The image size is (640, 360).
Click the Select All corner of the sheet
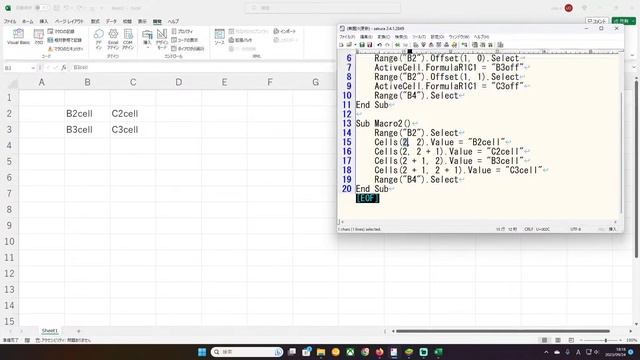[x=13, y=83]
